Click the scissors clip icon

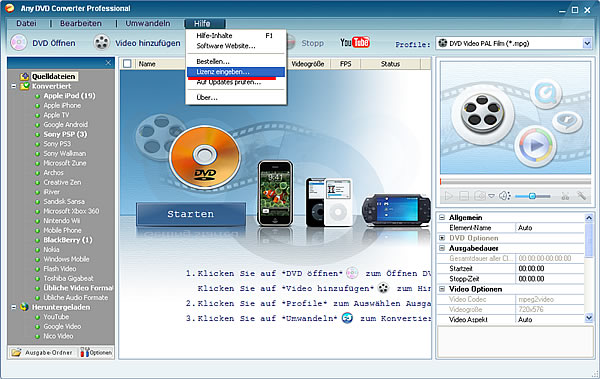tap(565, 196)
